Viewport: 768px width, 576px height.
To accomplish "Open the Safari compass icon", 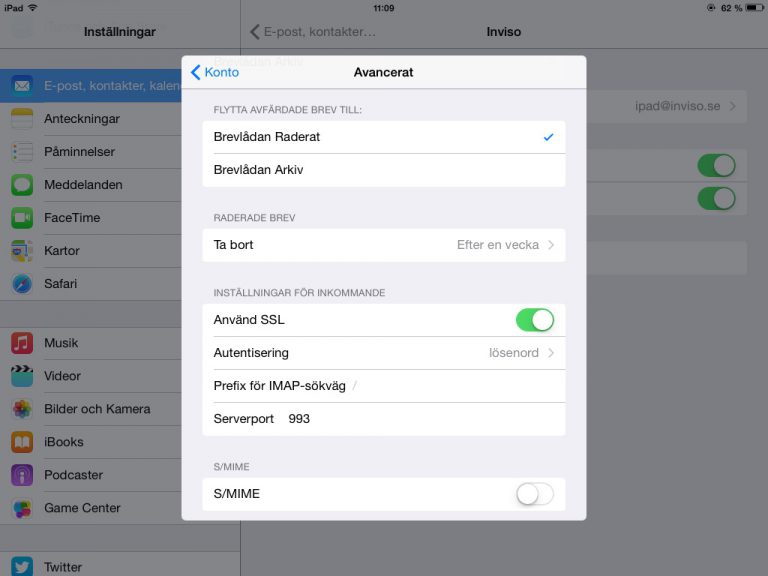I will 22,284.
